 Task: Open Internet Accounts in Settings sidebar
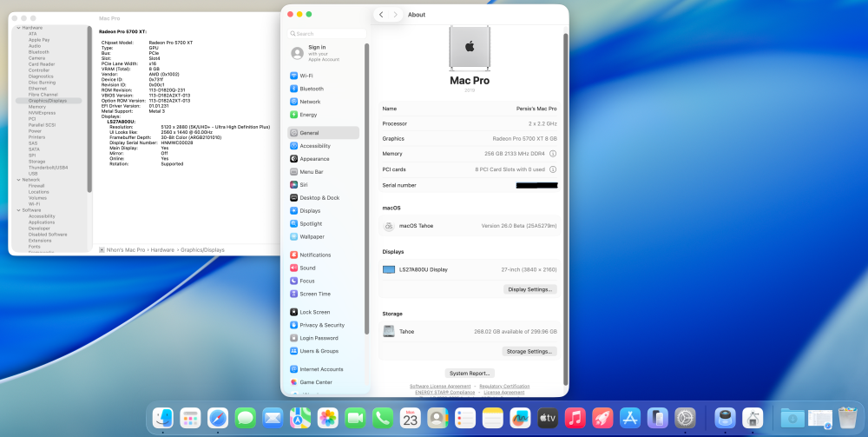(323, 369)
